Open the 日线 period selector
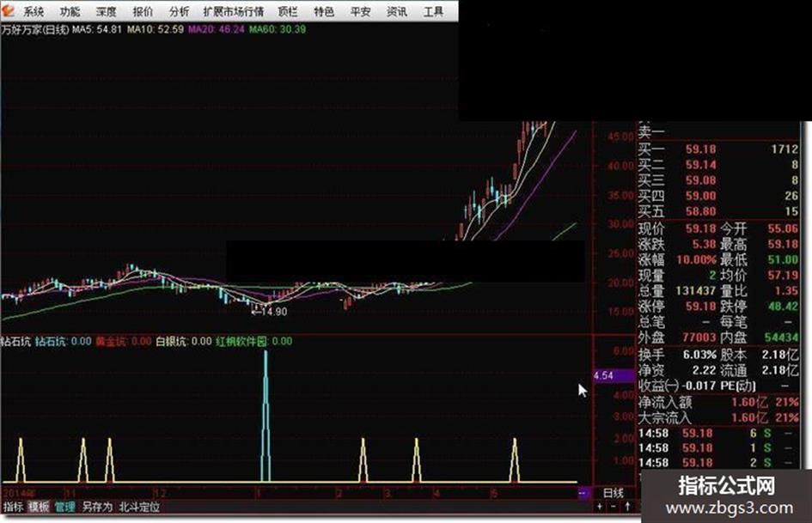This screenshot has width=812, height=523. [x=614, y=492]
